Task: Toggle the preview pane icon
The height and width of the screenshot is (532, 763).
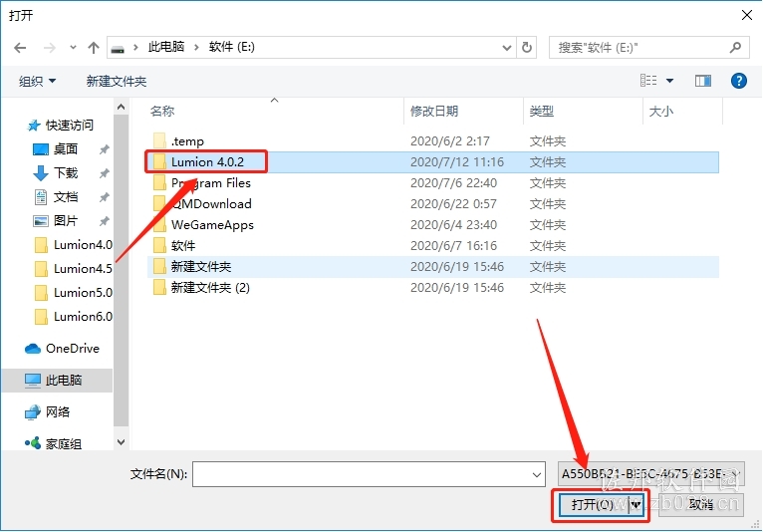Action: tap(702, 81)
